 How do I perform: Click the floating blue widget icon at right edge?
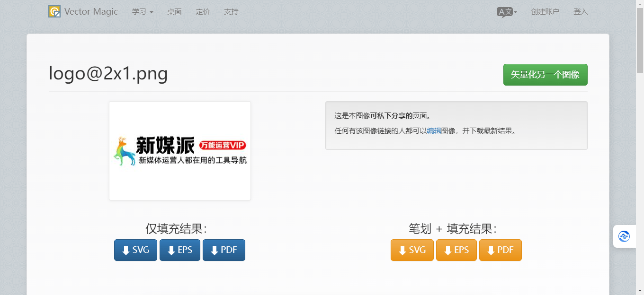click(x=624, y=236)
